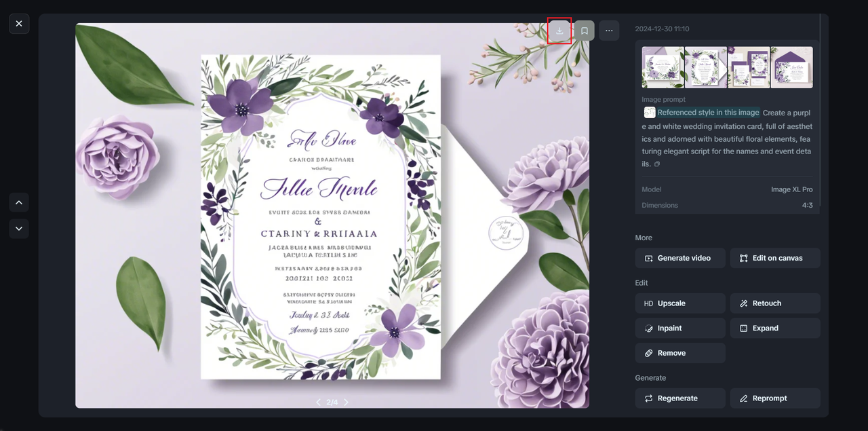Use the Remove tool
The height and width of the screenshot is (431, 868).
click(x=680, y=353)
